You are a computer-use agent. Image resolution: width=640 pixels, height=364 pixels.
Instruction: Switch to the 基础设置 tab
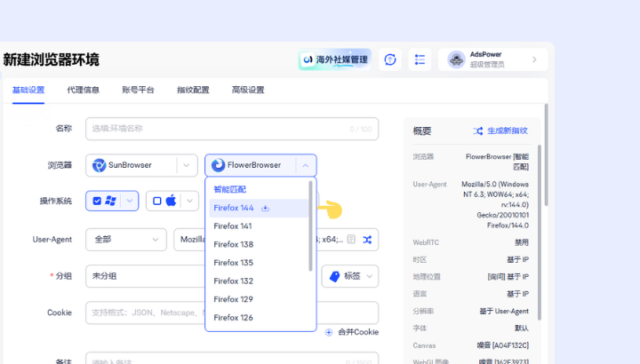28,90
